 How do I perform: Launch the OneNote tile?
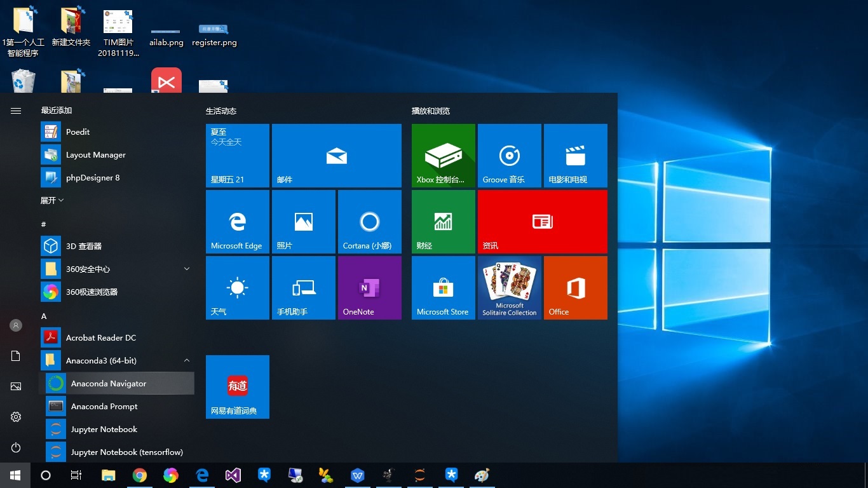(370, 288)
